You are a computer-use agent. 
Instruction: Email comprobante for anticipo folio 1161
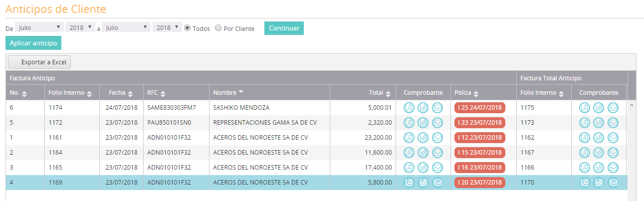[x=437, y=137]
